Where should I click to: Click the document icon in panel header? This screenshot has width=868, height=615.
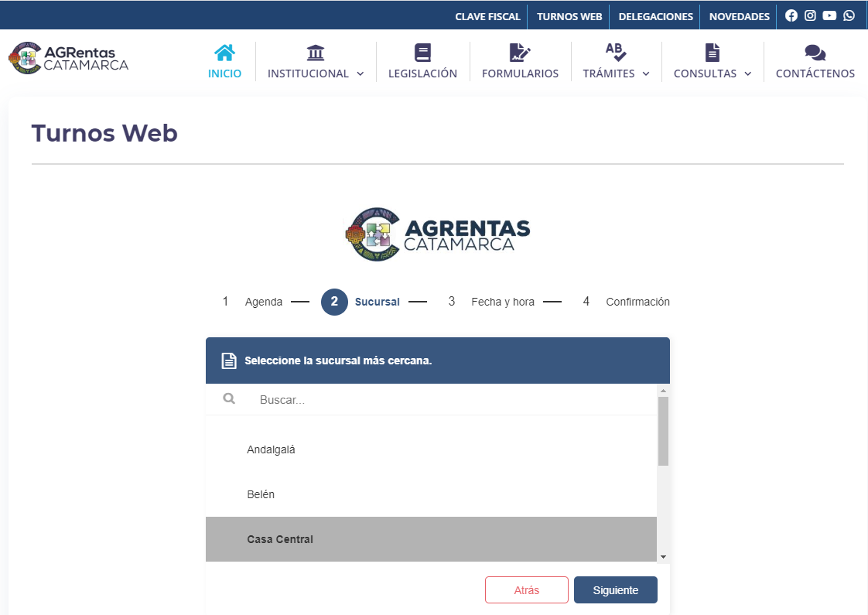[x=229, y=361]
